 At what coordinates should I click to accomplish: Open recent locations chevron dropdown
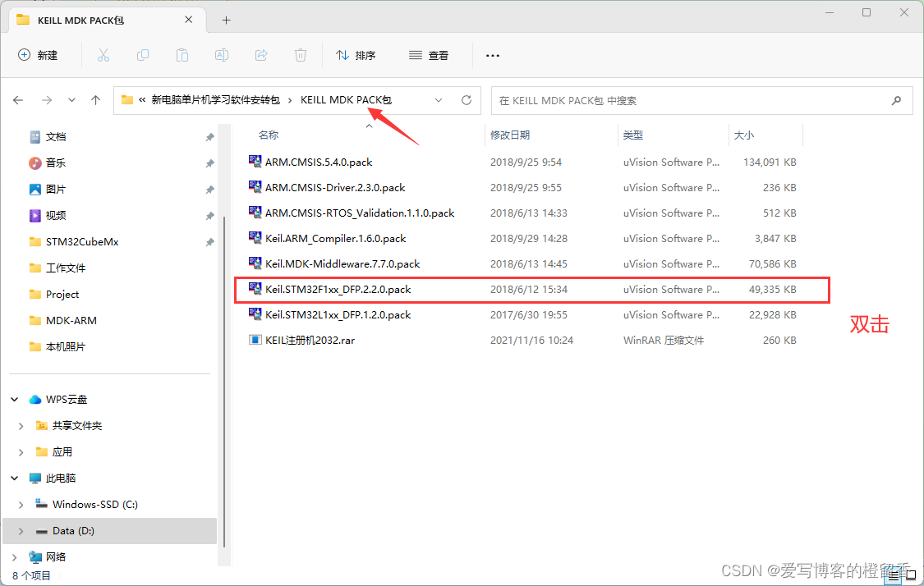tap(71, 100)
